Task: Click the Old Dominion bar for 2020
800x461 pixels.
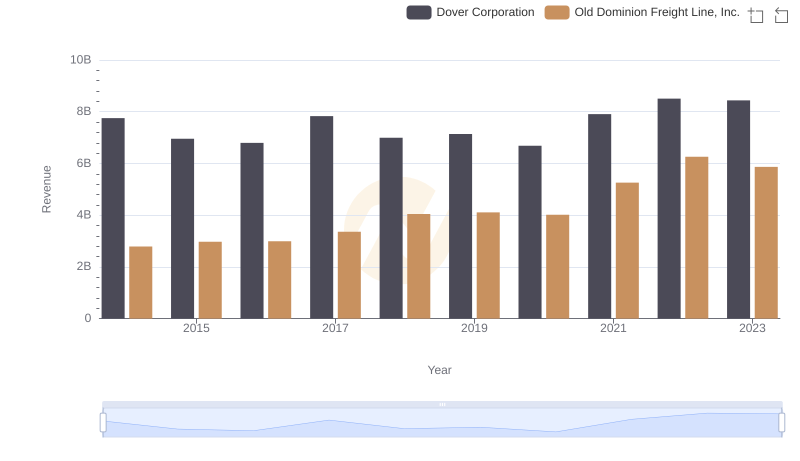Action: click(x=558, y=267)
